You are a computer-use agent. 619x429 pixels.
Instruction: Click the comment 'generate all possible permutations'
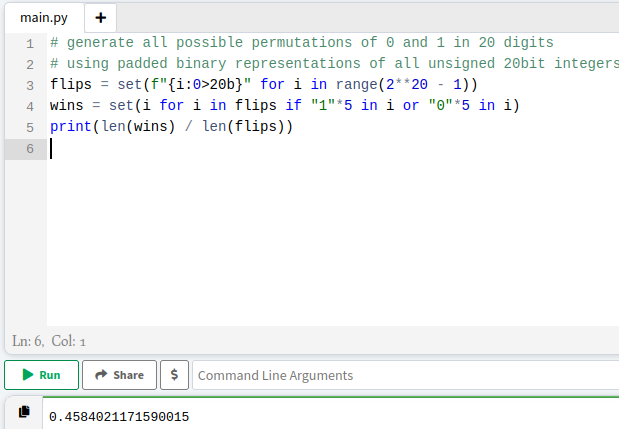click(x=209, y=43)
